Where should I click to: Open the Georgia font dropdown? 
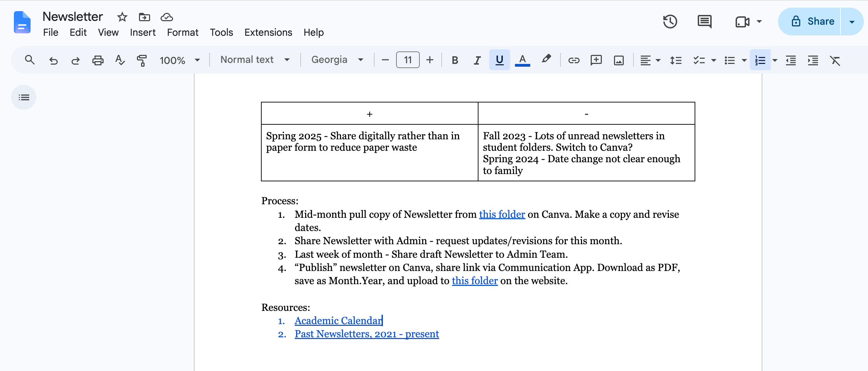[x=337, y=60]
